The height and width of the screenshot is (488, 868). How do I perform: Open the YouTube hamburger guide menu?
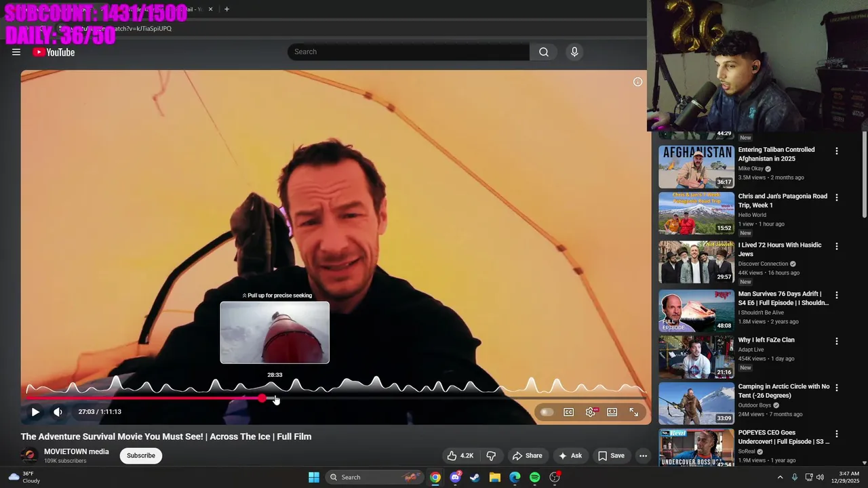tap(16, 52)
